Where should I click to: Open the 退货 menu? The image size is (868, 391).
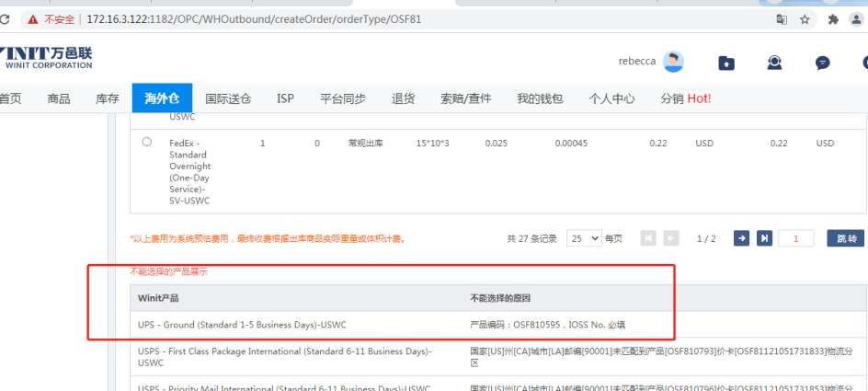(403, 98)
